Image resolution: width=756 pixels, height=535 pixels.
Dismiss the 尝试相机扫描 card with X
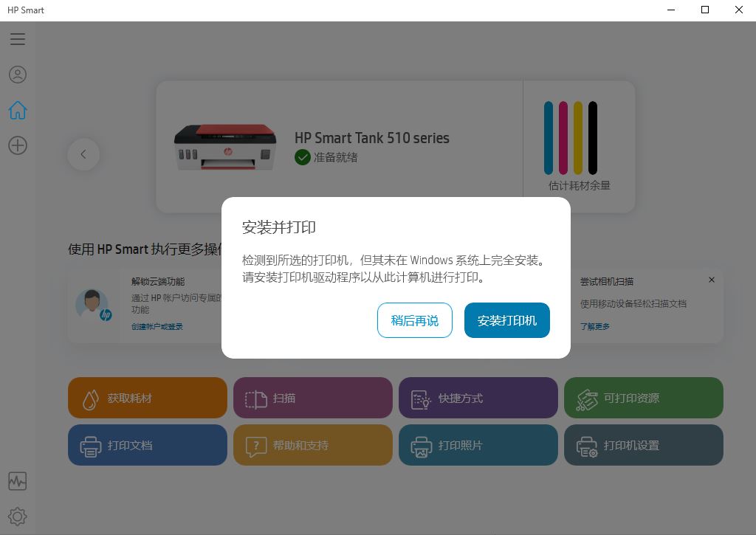[712, 280]
